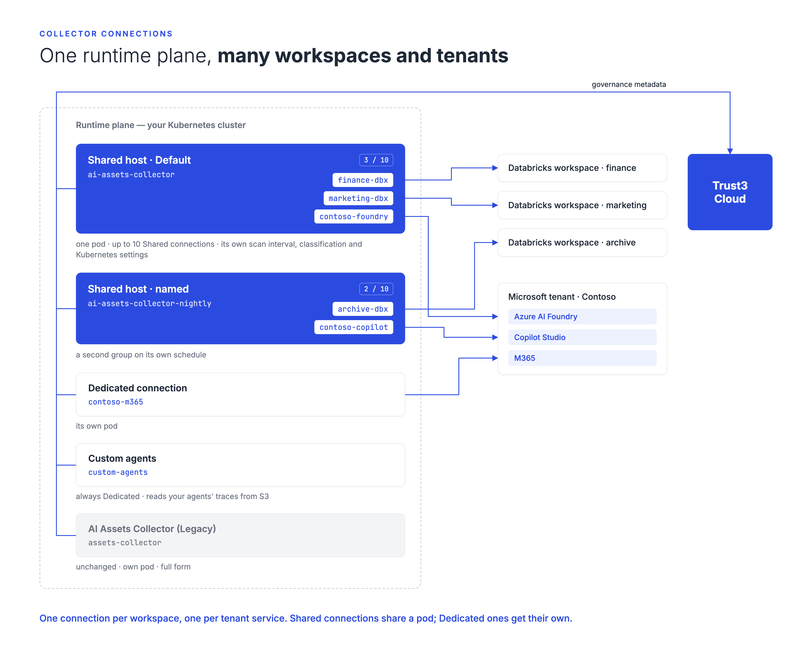Open the Custom agents card
The image size is (812, 650).
click(x=240, y=465)
